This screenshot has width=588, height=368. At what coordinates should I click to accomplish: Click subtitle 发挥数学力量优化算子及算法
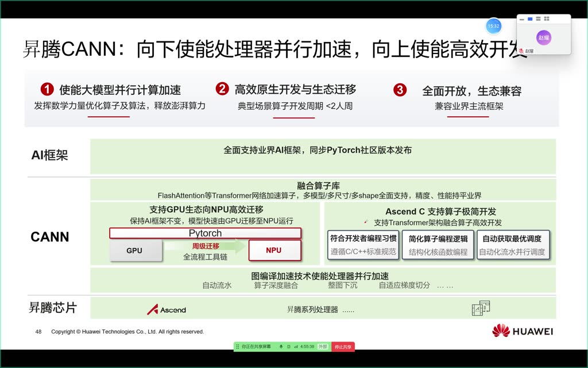119,106
